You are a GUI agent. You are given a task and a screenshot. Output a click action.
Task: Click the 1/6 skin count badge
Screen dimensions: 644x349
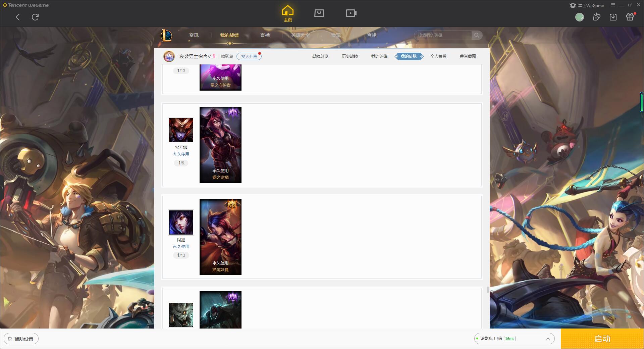[181, 163]
